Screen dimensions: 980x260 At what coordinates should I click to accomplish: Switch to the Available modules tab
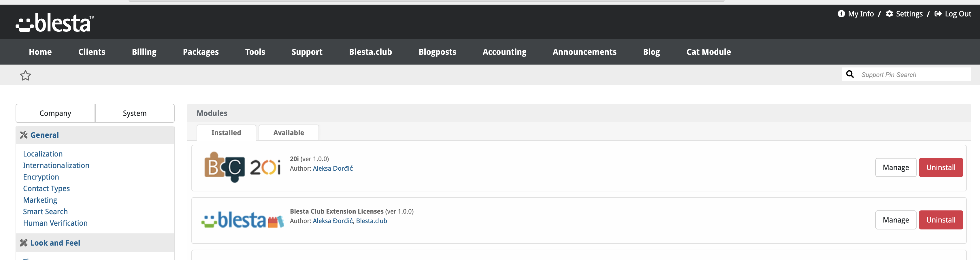[x=289, y=133]
